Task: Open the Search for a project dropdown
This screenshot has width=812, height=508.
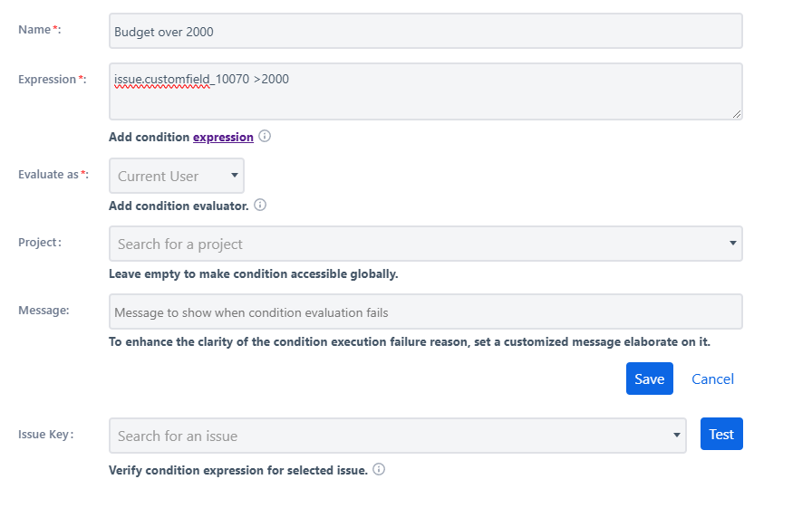Action: [x=426, y=244]
